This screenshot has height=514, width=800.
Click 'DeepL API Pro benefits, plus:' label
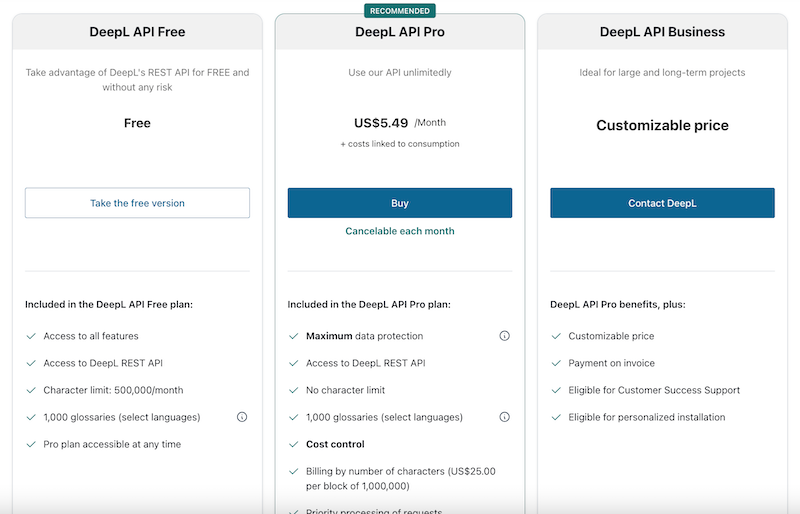617,304
